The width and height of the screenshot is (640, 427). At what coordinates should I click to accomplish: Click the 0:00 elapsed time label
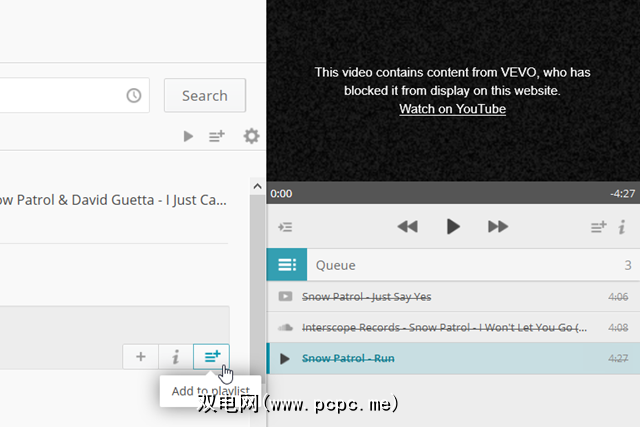281,193
